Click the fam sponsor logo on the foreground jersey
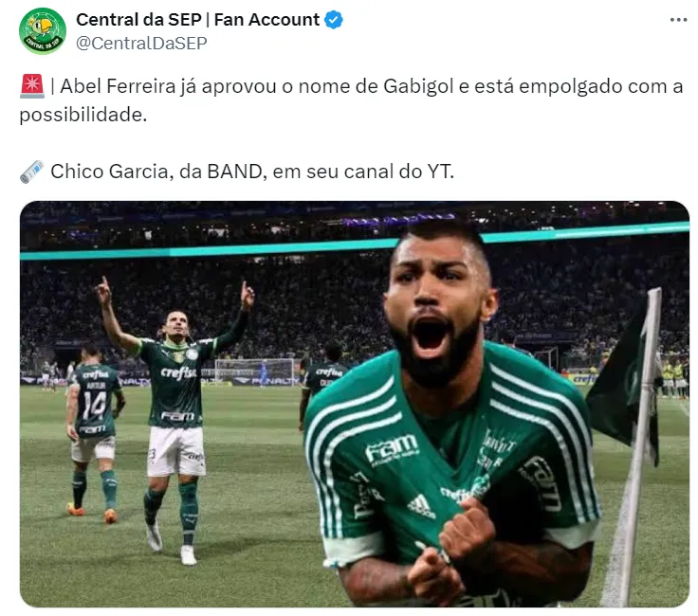This screenshot has height=616, width=698. 391,448
